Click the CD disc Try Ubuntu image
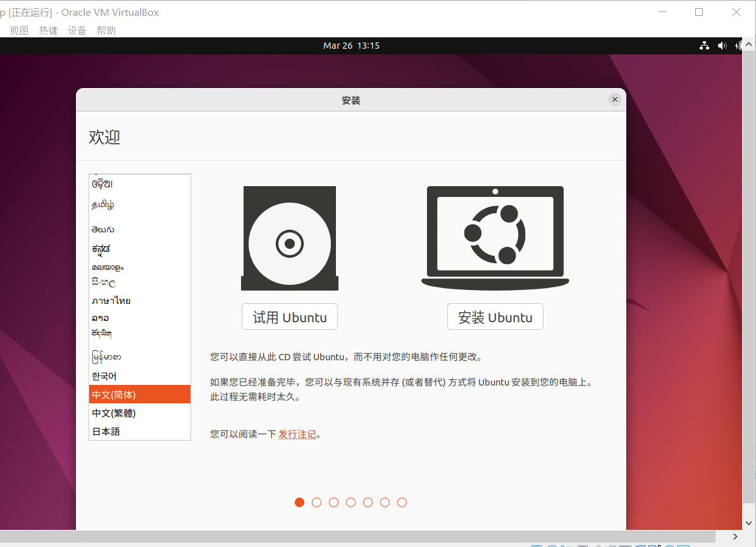The height and width of the screenshot is (547, 756). [x=290, y=238]
